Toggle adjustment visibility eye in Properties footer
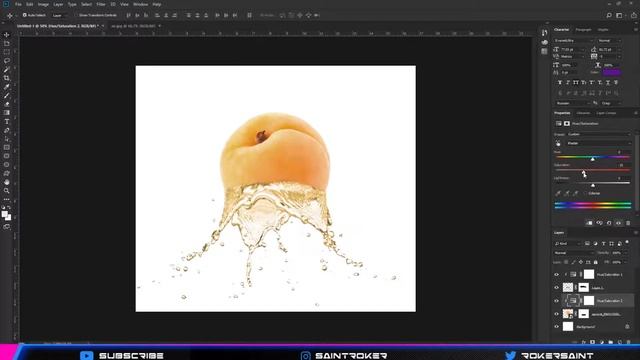 point(618,223)
